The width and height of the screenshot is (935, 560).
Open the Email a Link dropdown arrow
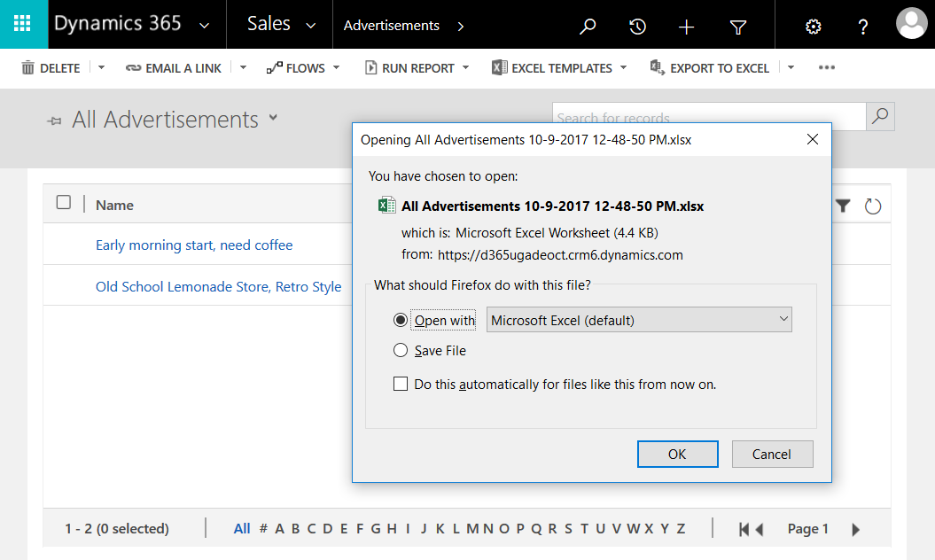point(243,67)
